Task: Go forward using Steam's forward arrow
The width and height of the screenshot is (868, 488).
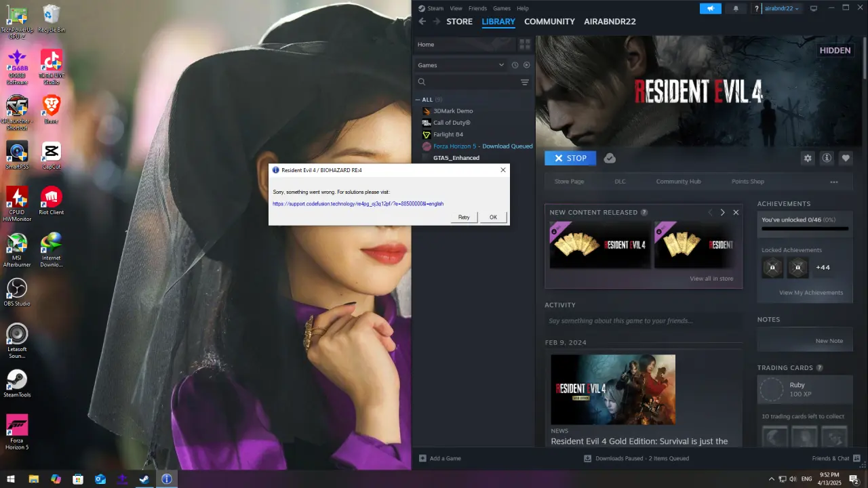Action: pyautogui.click(x=437, y=22)
